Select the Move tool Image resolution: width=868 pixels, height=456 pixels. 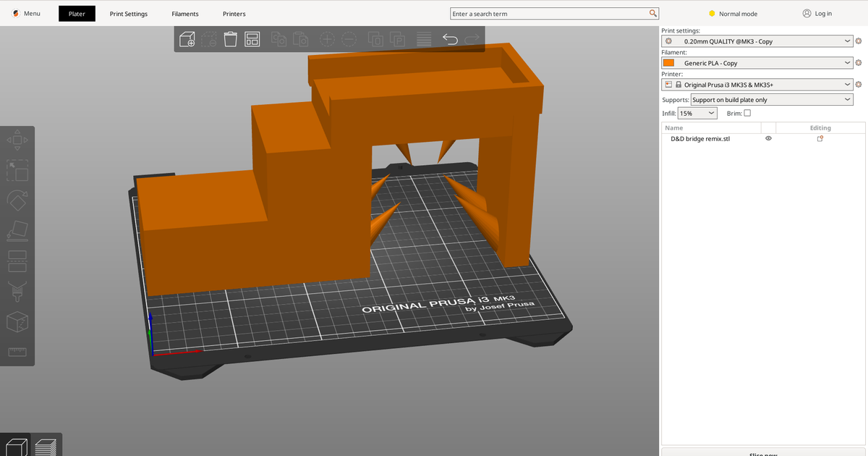[x=17, y=140]
